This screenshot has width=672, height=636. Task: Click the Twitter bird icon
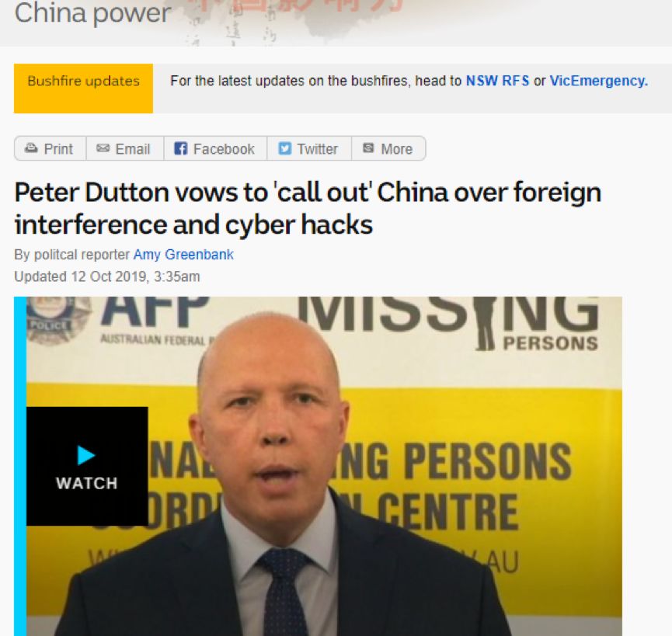[284, 148]
